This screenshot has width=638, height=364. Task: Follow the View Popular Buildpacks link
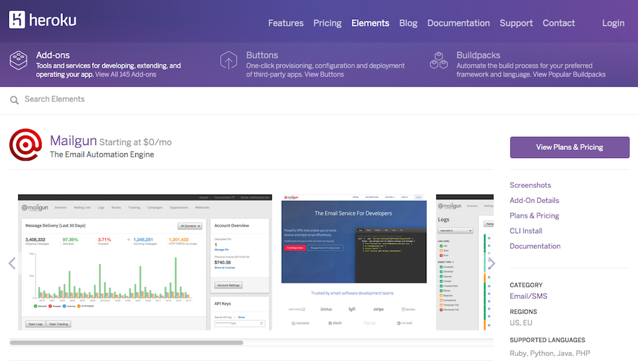[x=569, y=74]
